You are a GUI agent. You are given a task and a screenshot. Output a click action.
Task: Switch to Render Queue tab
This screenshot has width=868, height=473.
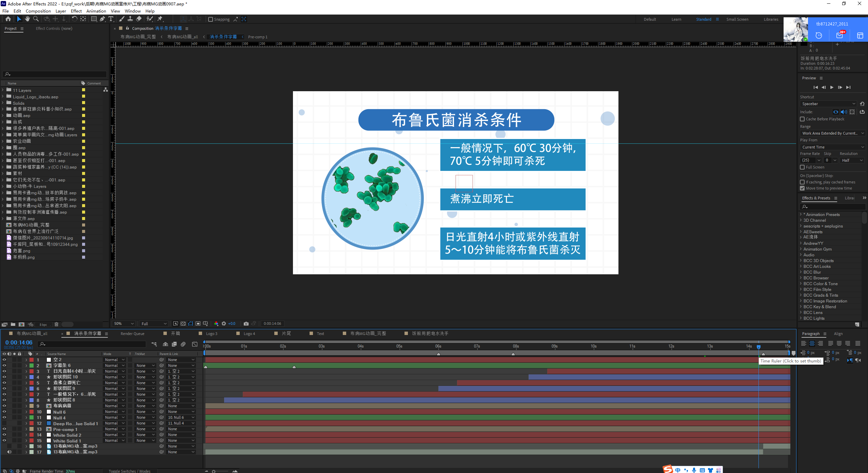[133, 334]
